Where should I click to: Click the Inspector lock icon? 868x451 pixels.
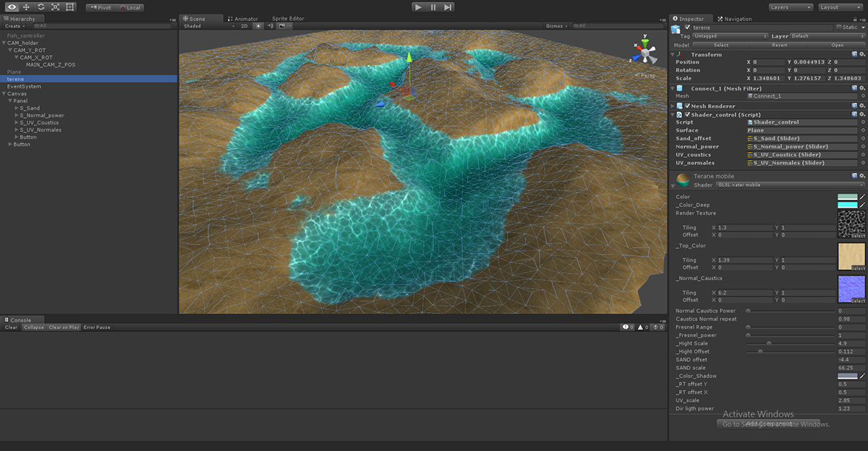point(856,19)
